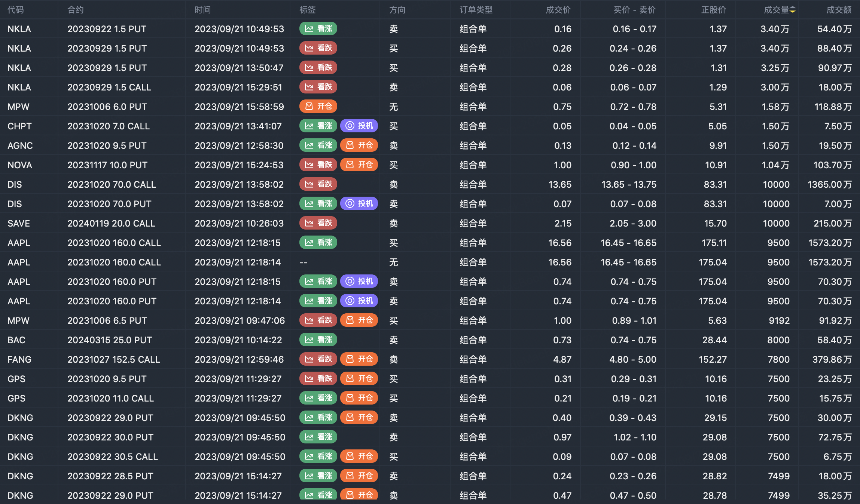Click 看涨 tag in DKNG 28.5 PUT row
This screenshot has width=860, height=504.
pyautogui.click(x=318, y=476)
